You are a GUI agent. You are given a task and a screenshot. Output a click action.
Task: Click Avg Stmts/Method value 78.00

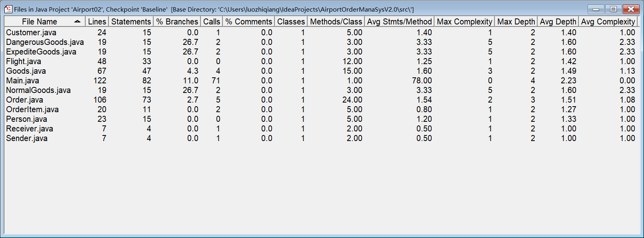point(422,81)
